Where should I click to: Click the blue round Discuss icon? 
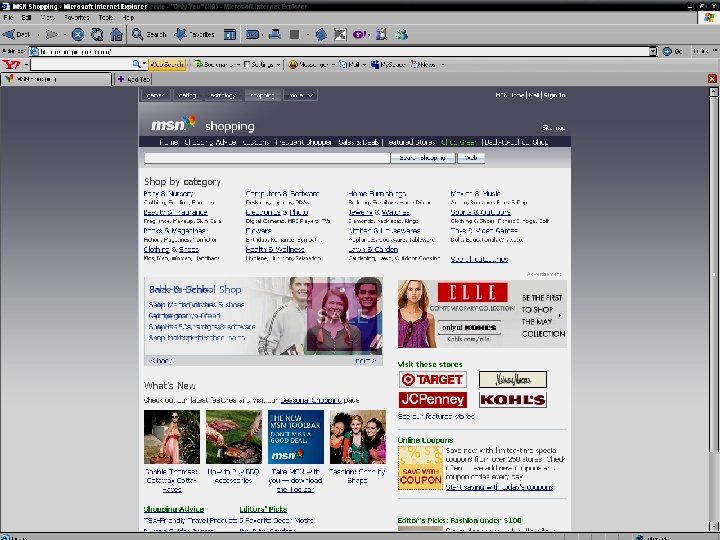tap(321, 34)
